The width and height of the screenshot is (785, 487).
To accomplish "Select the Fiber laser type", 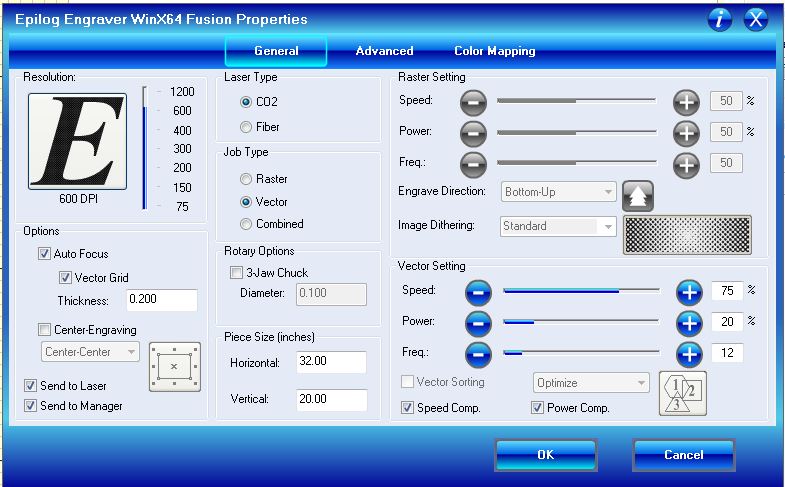I will [246, 127].
